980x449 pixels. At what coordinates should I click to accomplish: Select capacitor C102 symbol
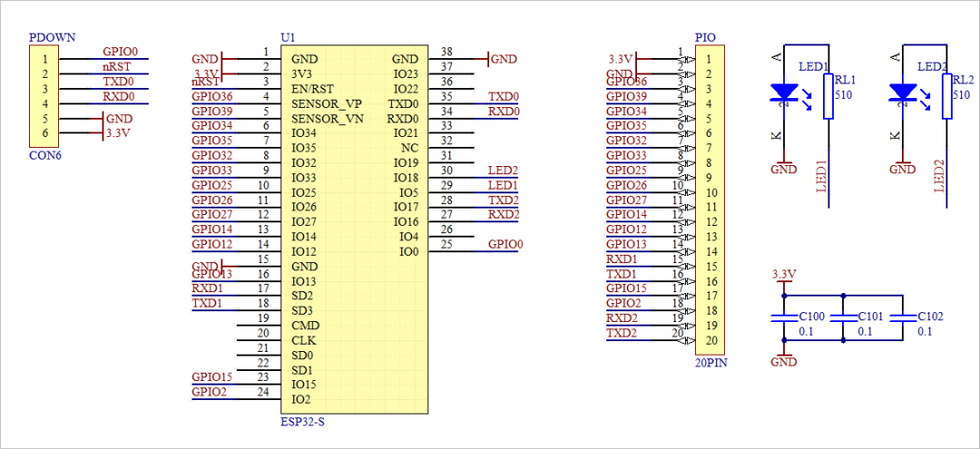click(x=903, y=317)
